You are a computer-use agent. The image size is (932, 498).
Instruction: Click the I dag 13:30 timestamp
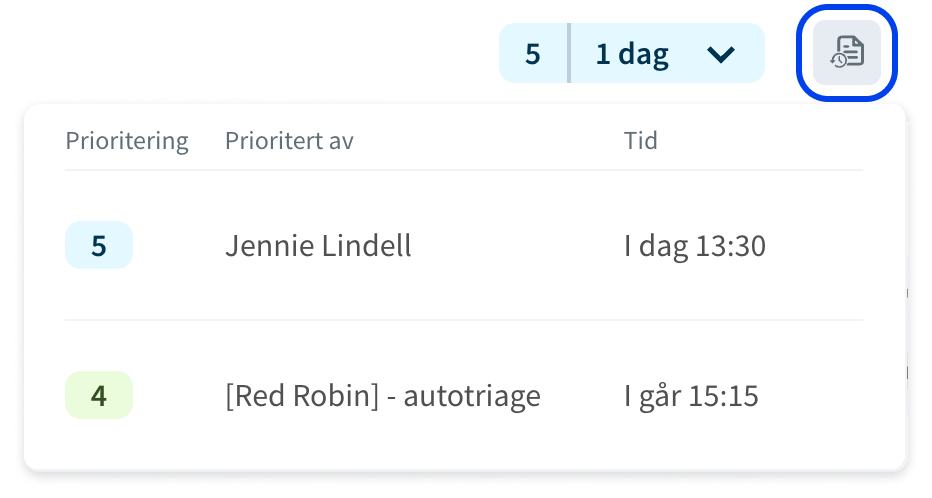(x=695, y=246)
